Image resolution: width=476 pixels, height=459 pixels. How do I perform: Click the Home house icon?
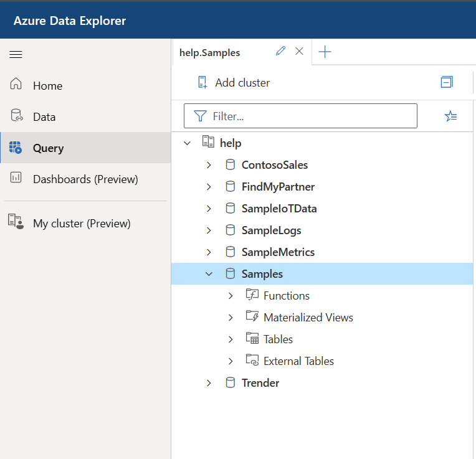click(16, 83)
